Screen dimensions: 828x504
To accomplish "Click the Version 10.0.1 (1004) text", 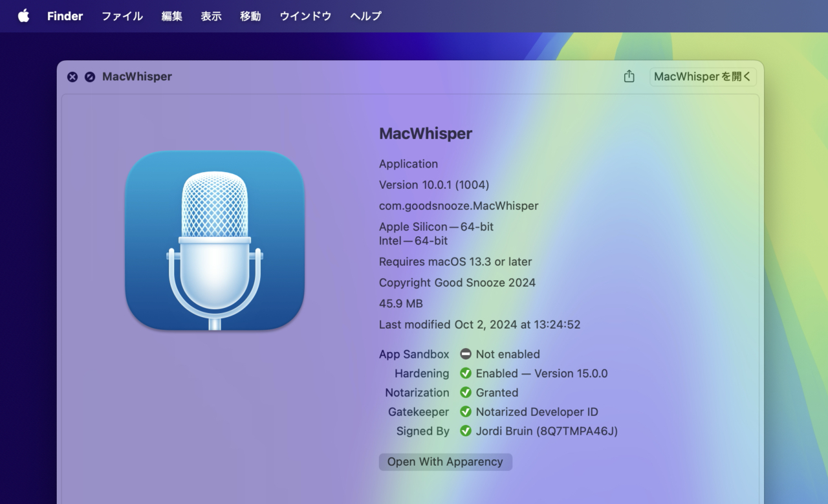I will [x=434, y=184].
